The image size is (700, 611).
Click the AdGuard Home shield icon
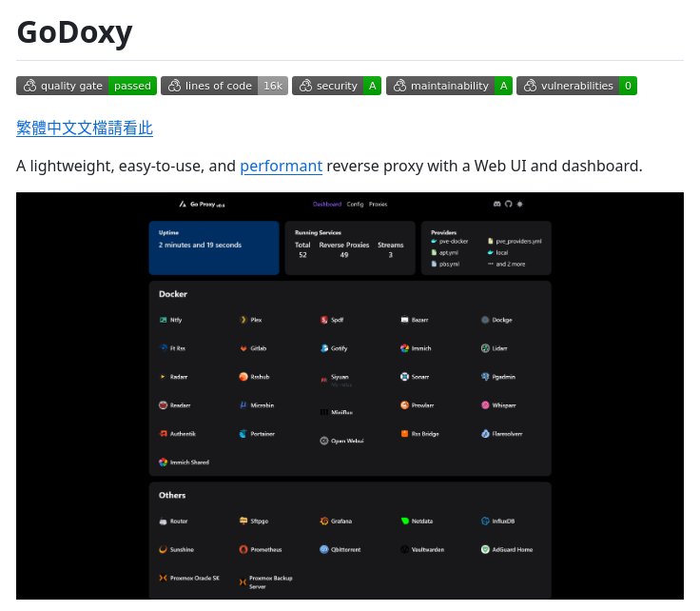pyautogui.click(x=485, y=549)
